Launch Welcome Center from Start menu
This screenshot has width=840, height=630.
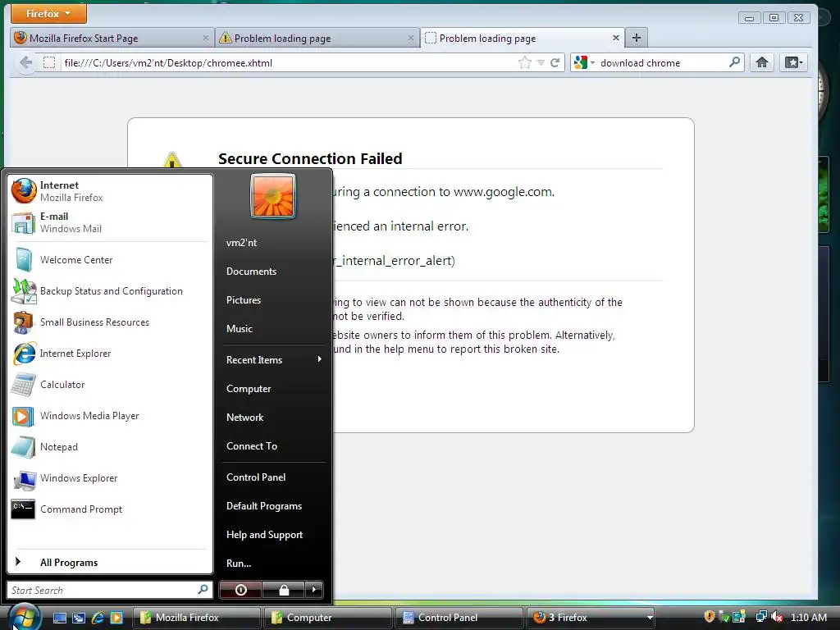point(110,260)
